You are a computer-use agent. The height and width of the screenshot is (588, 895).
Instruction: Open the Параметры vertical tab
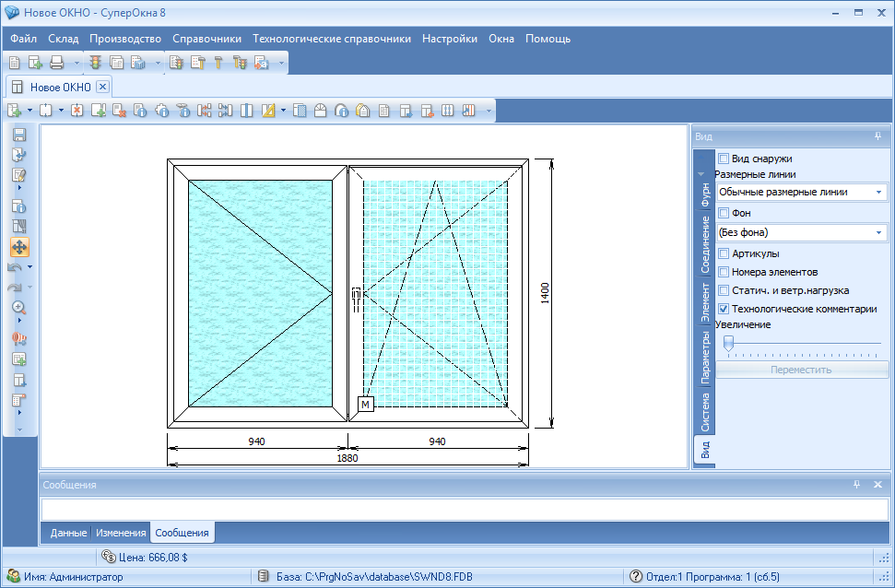tap(705, 358)
